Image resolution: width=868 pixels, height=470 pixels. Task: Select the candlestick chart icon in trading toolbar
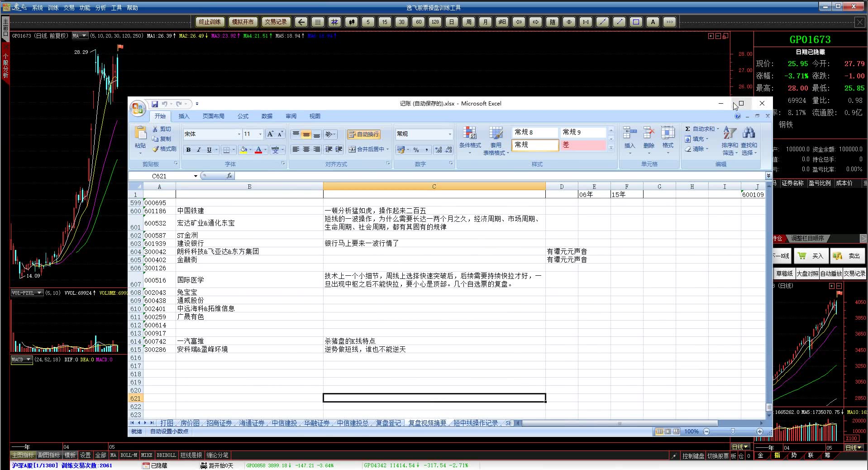pyautogui.click(x=352, y=22)
